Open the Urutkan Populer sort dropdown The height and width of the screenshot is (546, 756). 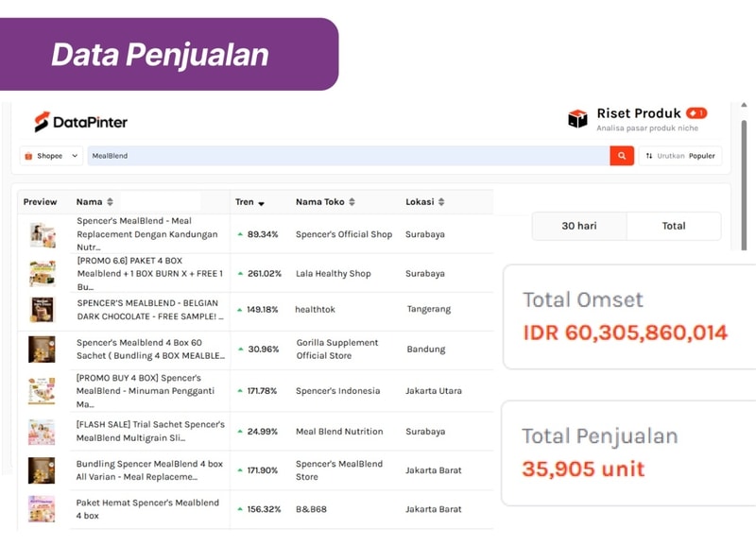click(x=680, y=156)
